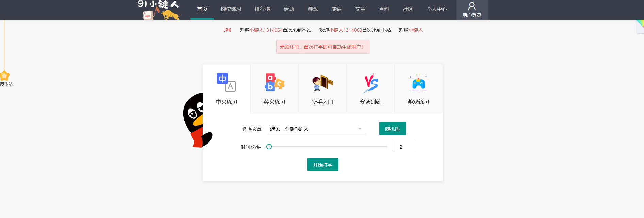Open 个人中心 in the navigation bar
This screenshot has height=218, width=644.
tap(437, 9)
